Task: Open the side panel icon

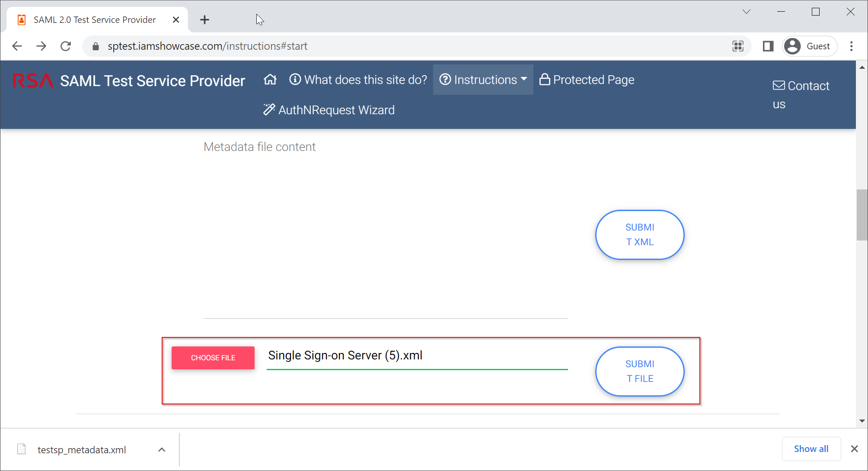Action: pos(768,46)
